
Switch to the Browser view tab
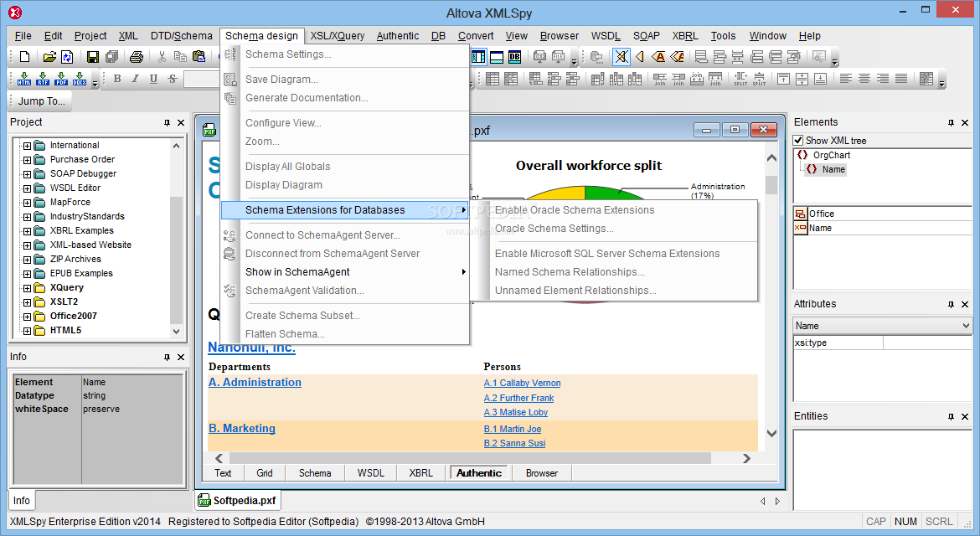542,473
